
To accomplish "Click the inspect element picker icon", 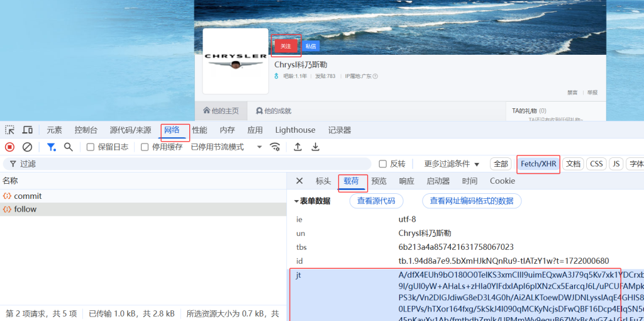I will pyautogui.click(x=10, y=130).
